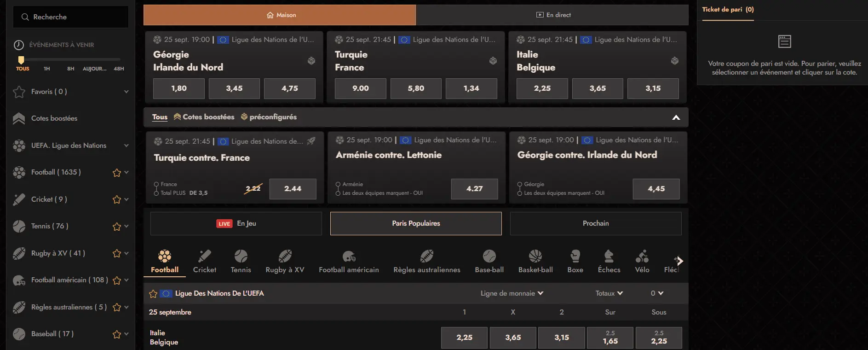
Task: Filter by préconfigurés bets
Action: click(x=269, y=117)
